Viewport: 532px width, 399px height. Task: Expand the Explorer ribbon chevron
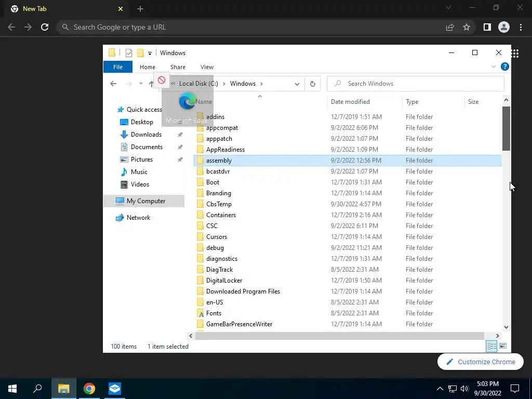[x=494, y=67]
